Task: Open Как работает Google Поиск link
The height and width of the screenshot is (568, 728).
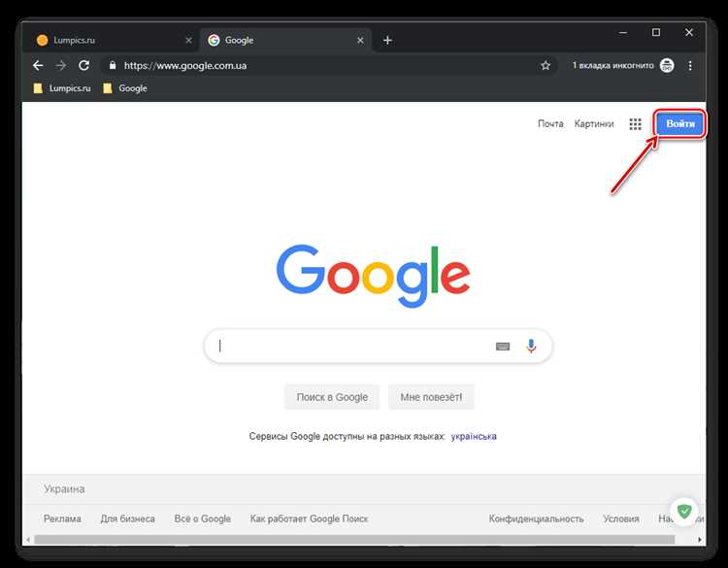Action: (310, 518)
